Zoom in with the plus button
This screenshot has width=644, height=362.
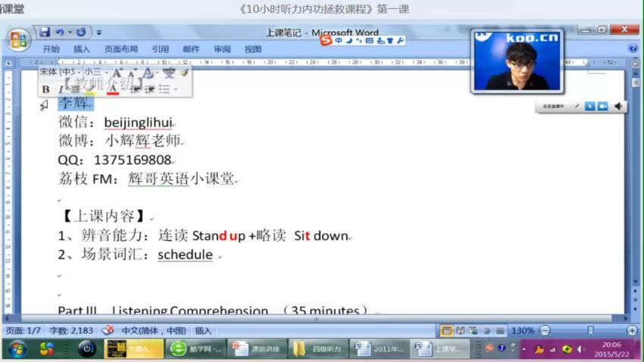point(632,330)
